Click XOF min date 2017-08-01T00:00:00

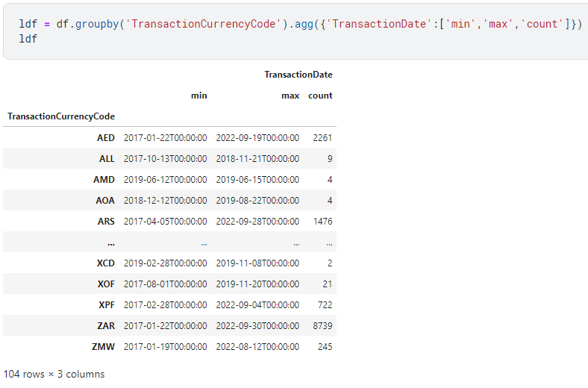tap(166, 284)
